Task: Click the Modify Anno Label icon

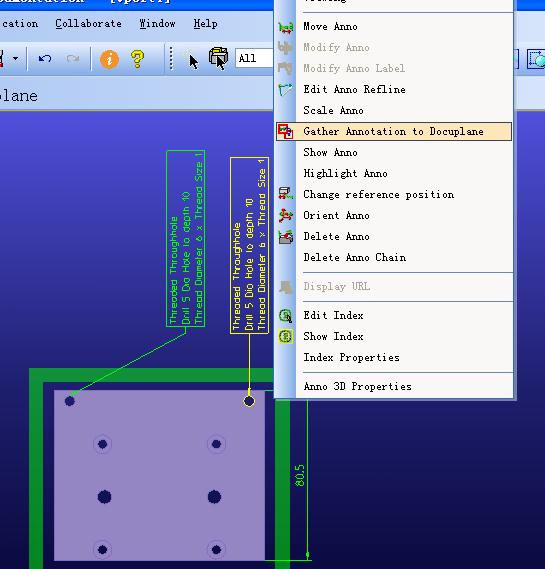Action: click(x=285, y=69)
